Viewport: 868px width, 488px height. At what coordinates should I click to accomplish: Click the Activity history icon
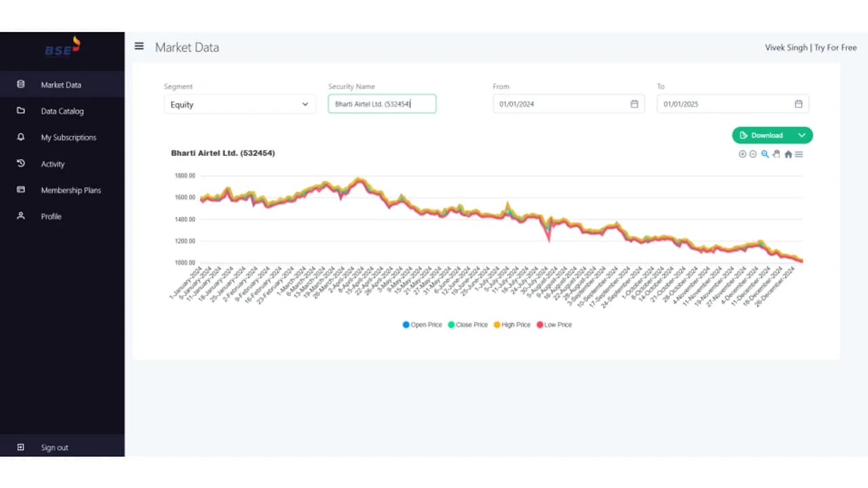(x=20, y=163)
